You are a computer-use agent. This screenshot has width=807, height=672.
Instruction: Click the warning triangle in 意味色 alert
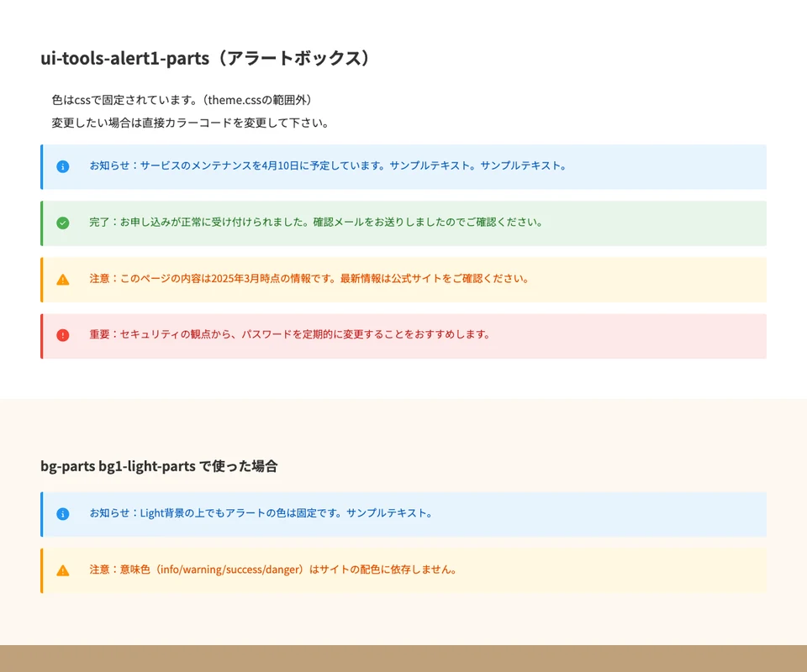pos(63,570)
